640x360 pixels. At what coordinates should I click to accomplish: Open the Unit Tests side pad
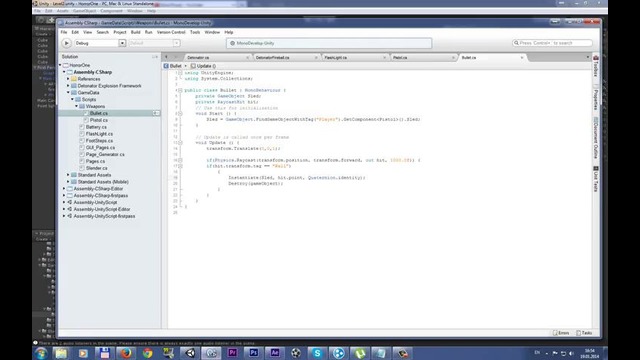(596, 179)
